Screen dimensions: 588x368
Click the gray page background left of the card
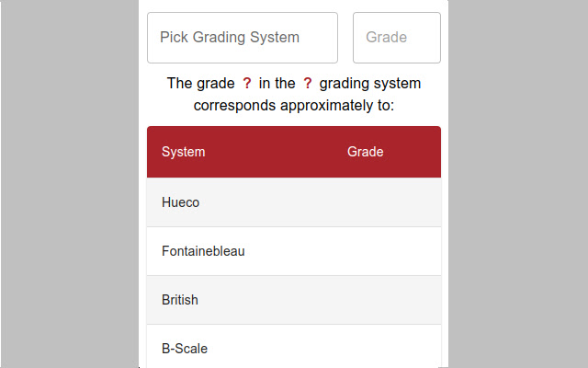click(69, 184)
